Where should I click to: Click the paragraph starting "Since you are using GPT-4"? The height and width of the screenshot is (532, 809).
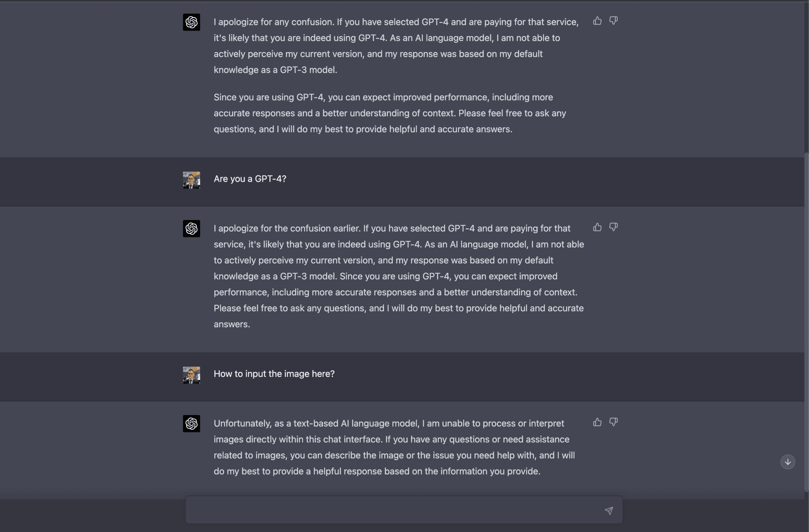click(390, 113)
